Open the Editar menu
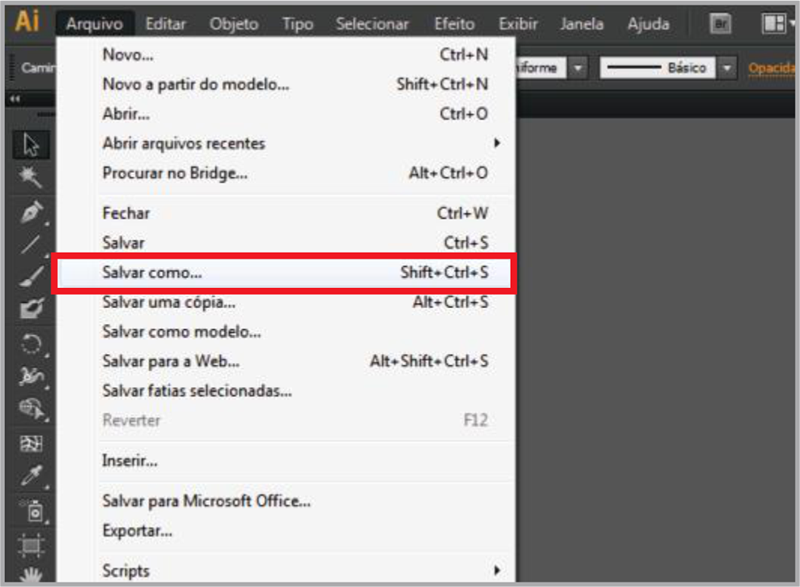This screenshot has height=587, width=800. coord(165,23)
